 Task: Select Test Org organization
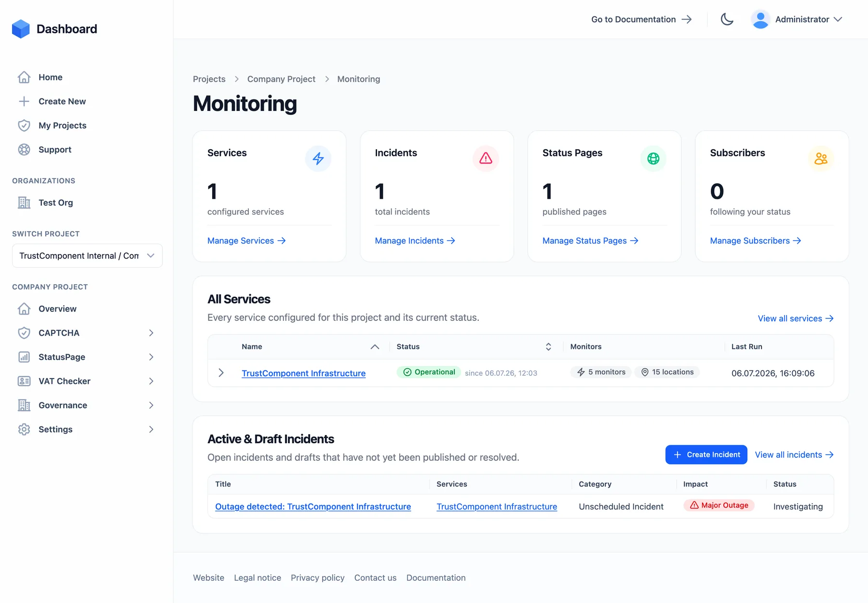(56, 203)
